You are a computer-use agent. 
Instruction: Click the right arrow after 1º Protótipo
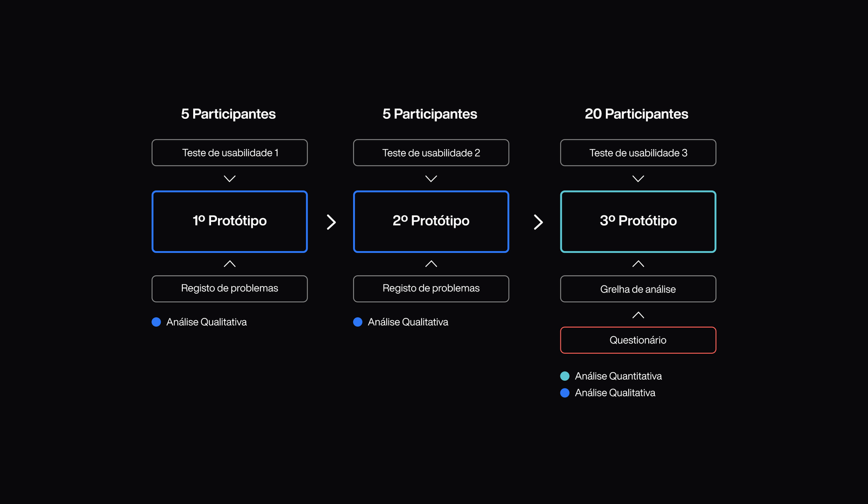[x=331, y=222]
